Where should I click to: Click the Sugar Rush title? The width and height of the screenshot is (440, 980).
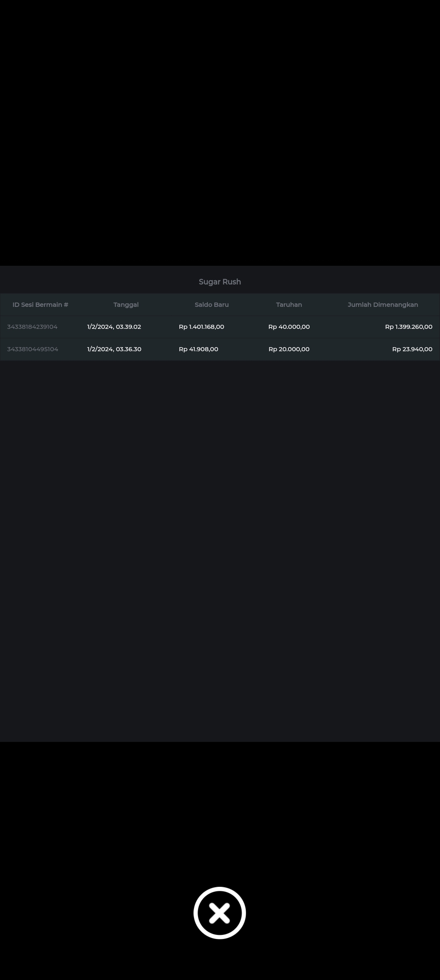220,282
